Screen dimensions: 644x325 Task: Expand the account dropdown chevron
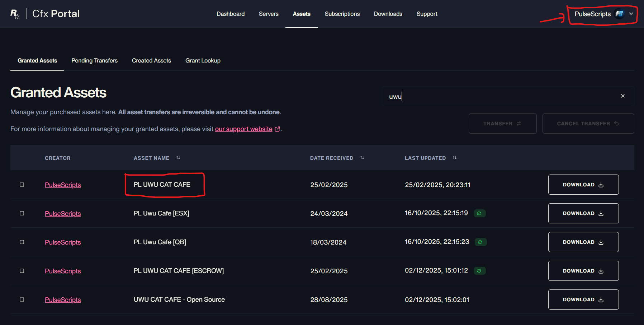(x=631, y=14)
